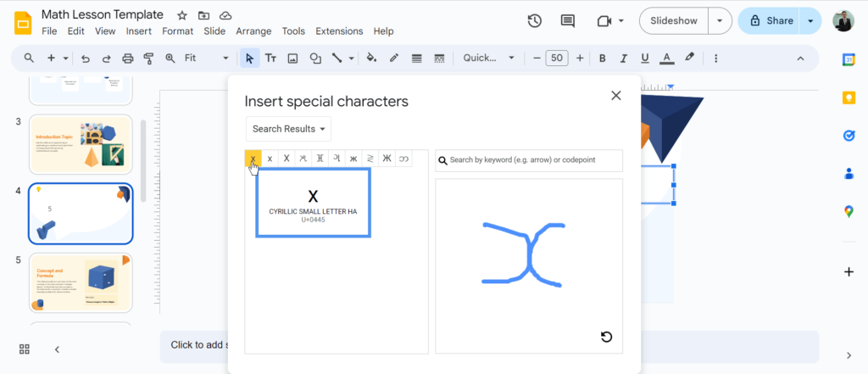Open the comments icon in header
Image resolution: width=868 pixels, height=374 pixels.
point(568,21)
